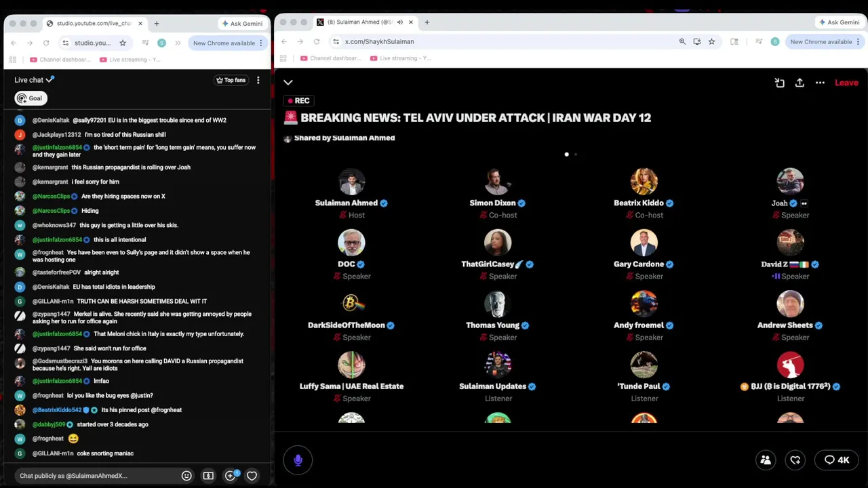Image resolution: width=868 pixels, height=488 pixels.
Task: Select the Sulaiman Ahmed X tab
Action: point(366,22)
